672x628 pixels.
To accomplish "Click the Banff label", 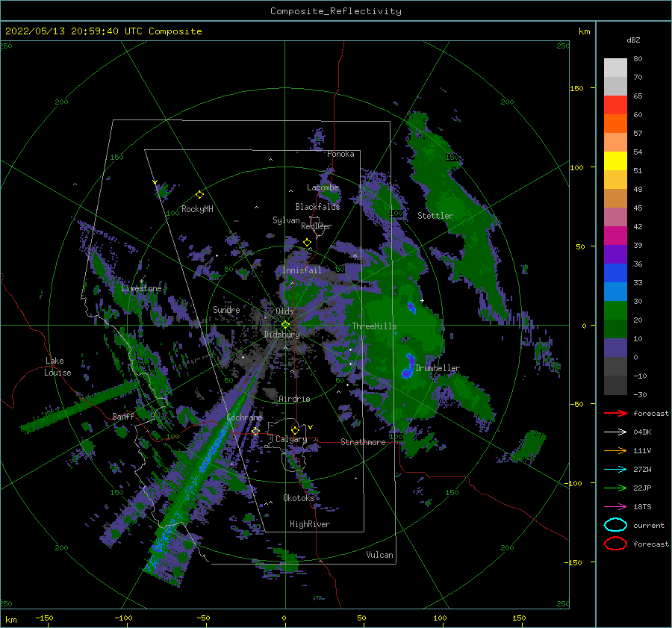I will pyautogui.click(x=123, y=416).
